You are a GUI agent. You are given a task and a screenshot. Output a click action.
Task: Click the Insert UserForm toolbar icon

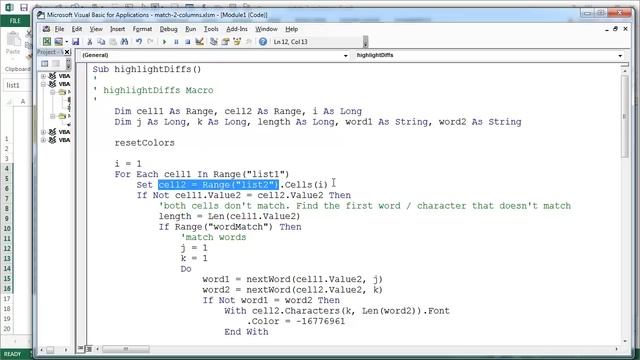tap(58, 42)
